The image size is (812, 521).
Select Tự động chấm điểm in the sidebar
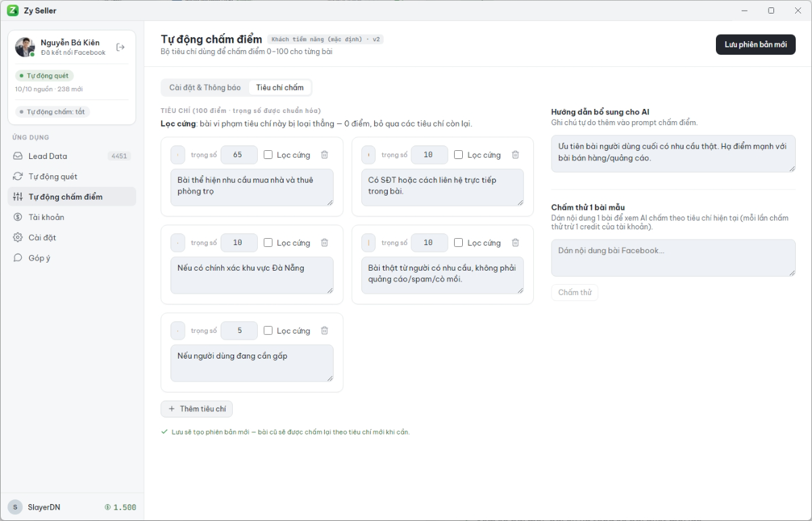point(72,197)
